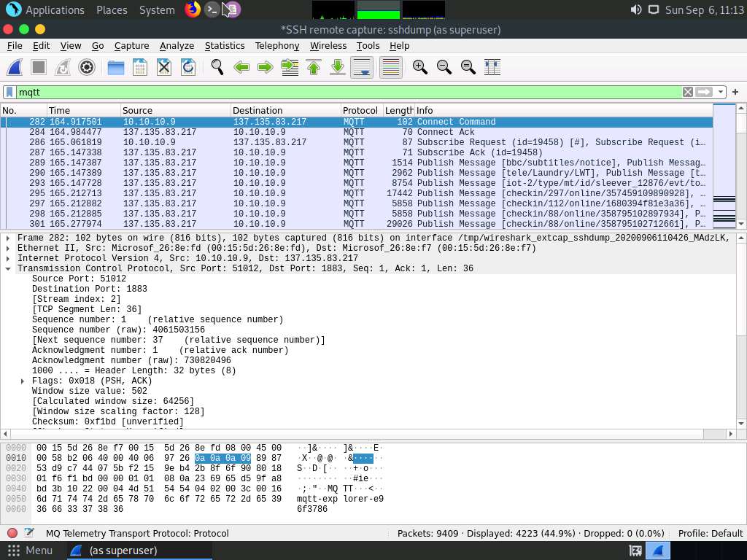Screen dimensions: 747x560
Task: Collapse the Transmission Control Protocol tree
Action: pyautogui.click(x=7, y=268)
